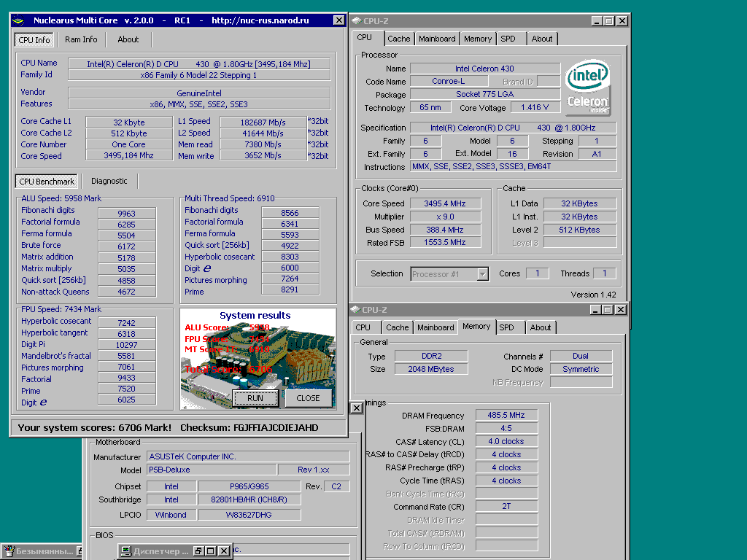Maximize the top CPU-Z window
The image size is (747, 560).
pyautogui.click(x=609, y=21)
